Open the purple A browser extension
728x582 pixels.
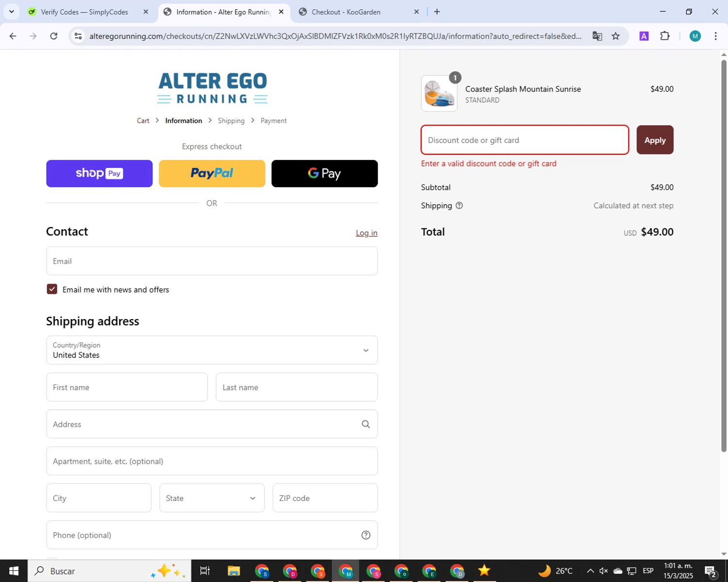click(644, 36)
